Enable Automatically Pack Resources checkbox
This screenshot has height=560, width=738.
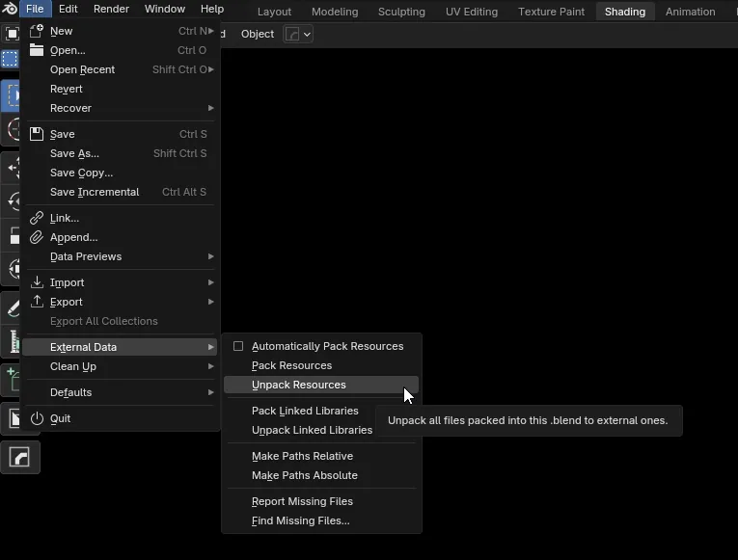(x=238, y=347)
